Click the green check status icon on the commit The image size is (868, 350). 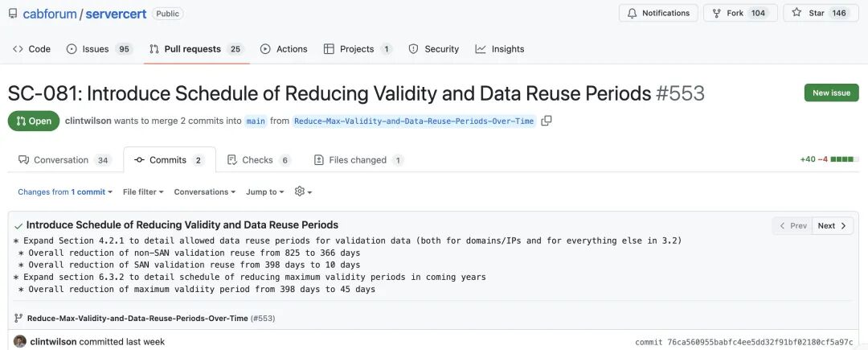click(x=18, y=225)
